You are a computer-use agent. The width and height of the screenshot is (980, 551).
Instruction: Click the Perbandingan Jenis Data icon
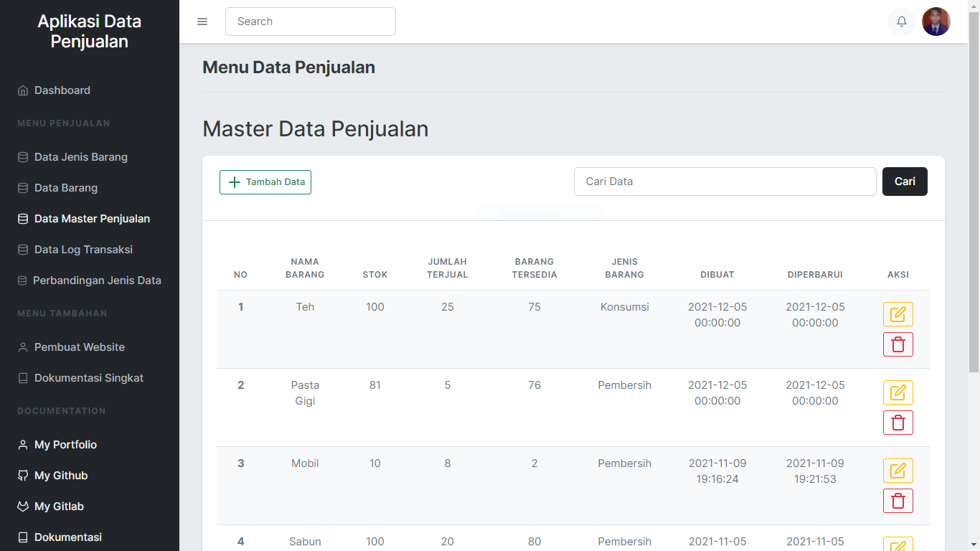[22, 281]
